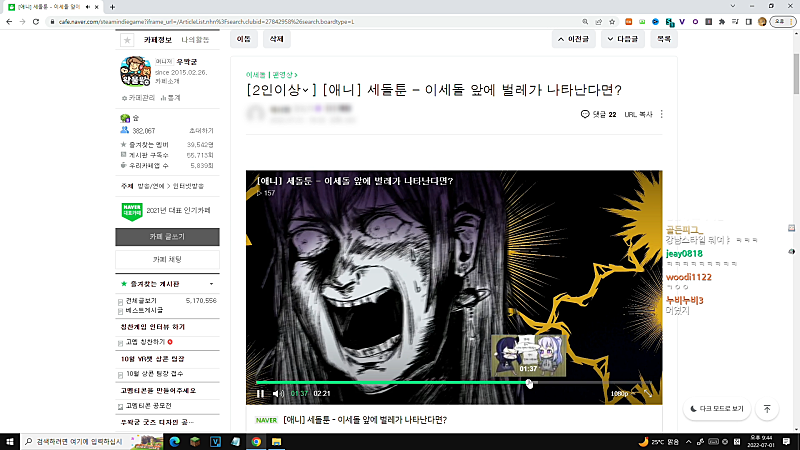The height and width of the screenshot is (450, 800).
Task: Open the 베스트게시글 board
Action: (x=144, y=310)
